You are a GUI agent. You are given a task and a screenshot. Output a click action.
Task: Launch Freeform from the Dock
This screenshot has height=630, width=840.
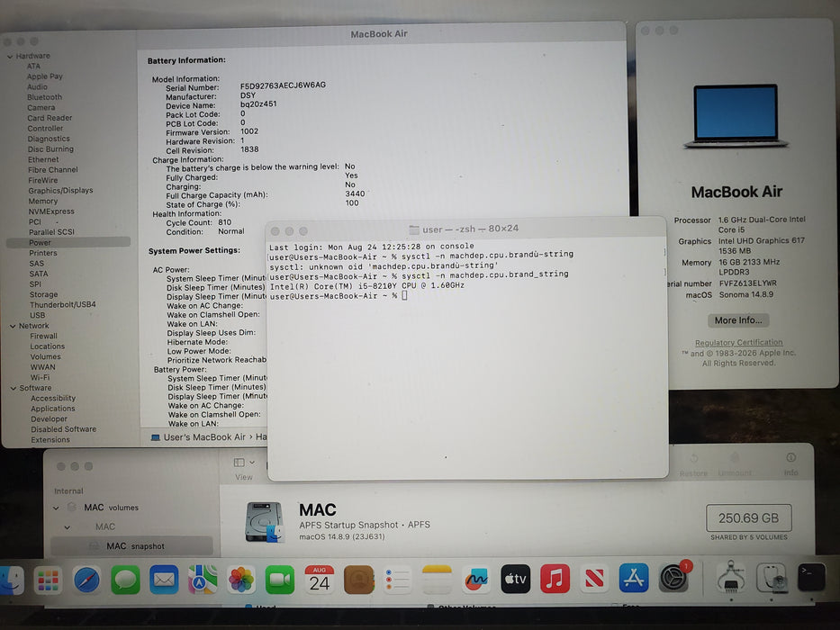[475, 580]
